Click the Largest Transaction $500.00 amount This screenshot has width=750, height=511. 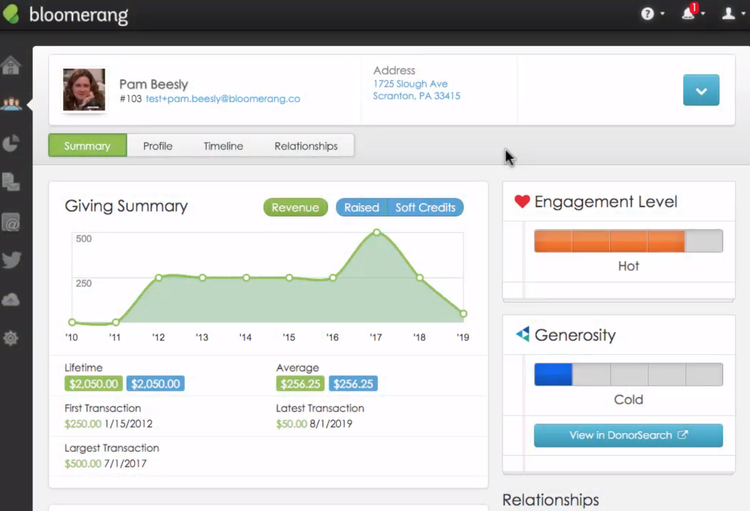tap(83, 463)
